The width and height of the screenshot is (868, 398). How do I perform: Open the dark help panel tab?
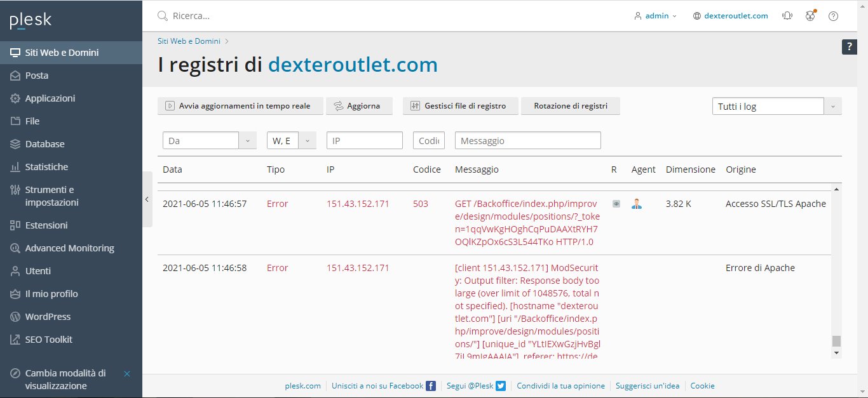[x=850, y=47]
